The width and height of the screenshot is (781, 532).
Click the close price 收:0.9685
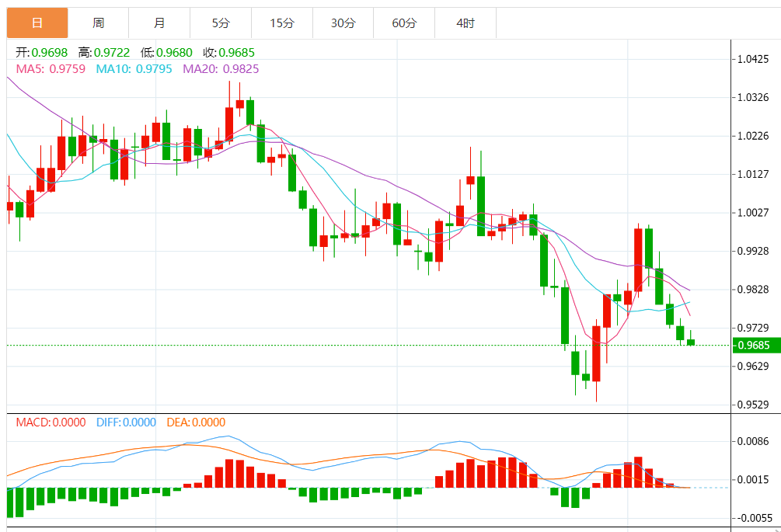tap(228, 52)
